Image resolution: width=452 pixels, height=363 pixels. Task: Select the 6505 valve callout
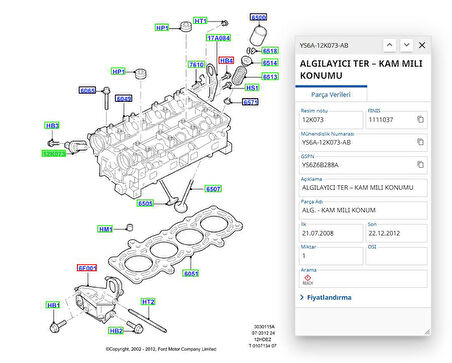click(145, 203)
